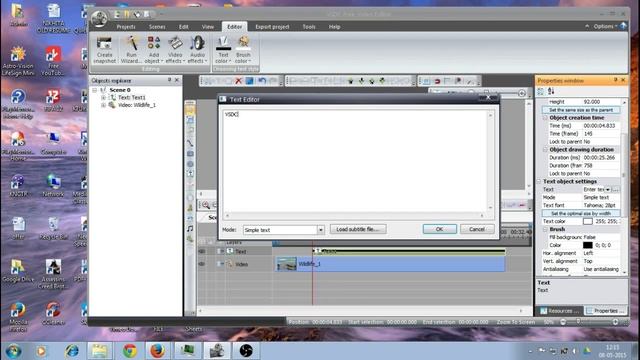Click the Text font Tahoma; 28pt value
Screen dimensions: 640x360
599,205
